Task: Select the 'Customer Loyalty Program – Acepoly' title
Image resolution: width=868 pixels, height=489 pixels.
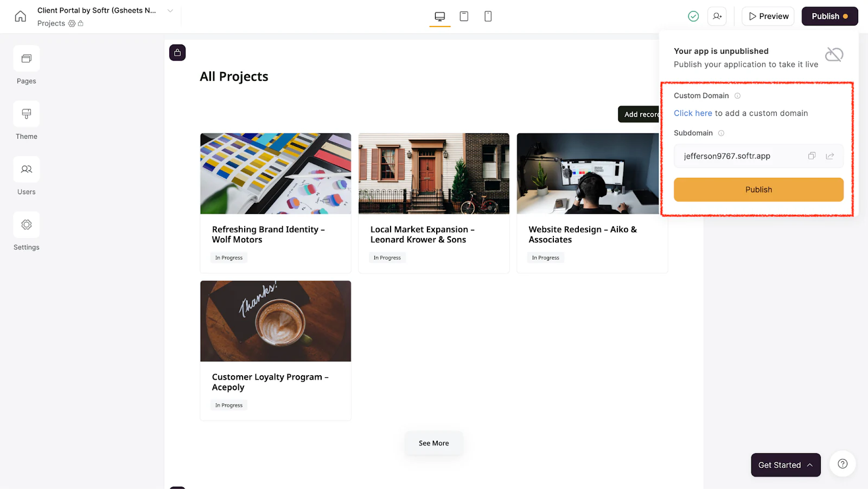Action: [270, 382]
